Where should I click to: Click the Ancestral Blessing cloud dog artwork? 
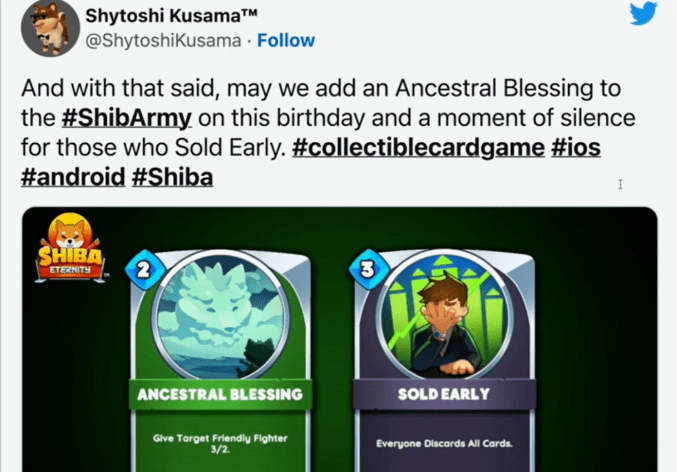click(x=221, y=311)
